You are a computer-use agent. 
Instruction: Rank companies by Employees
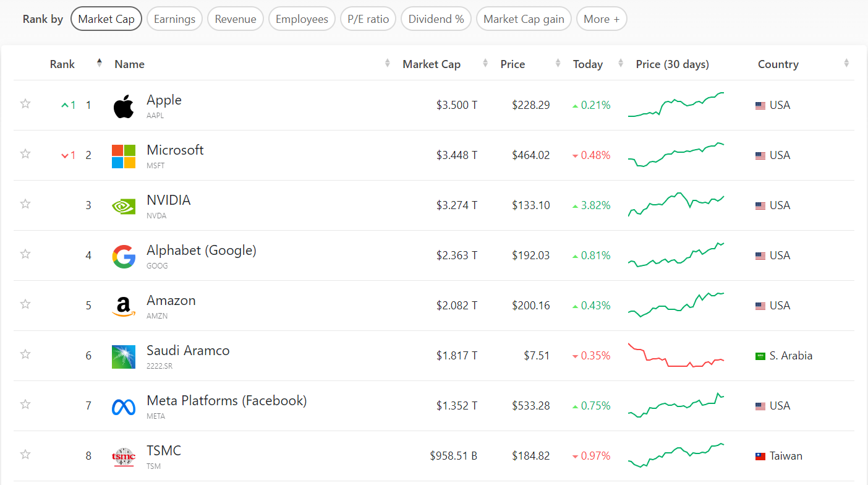click(x=302, y=19)
